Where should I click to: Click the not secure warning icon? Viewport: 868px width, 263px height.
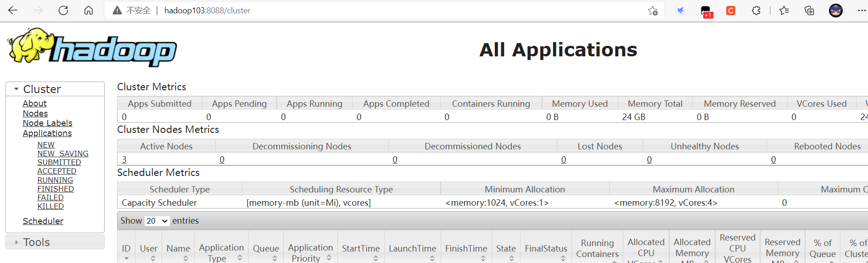pyautogui.click(x=118, y=10)
